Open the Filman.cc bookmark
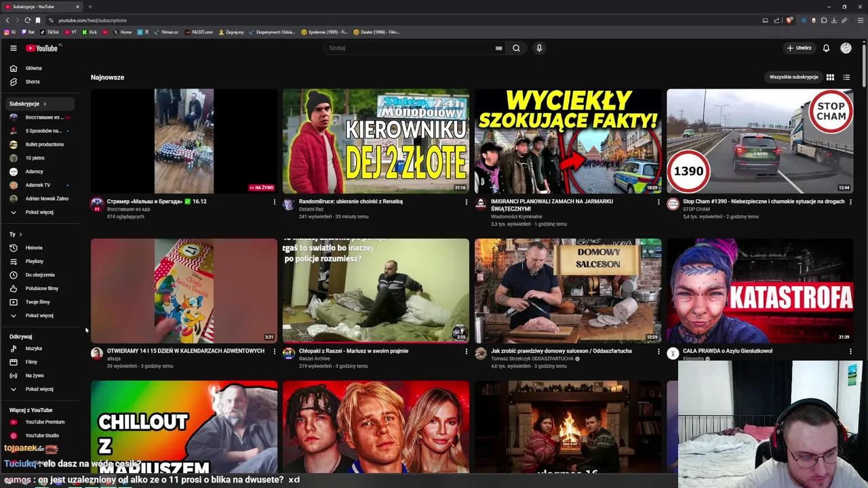Screen dimensions: 868x488 click(x=165, y=32)
